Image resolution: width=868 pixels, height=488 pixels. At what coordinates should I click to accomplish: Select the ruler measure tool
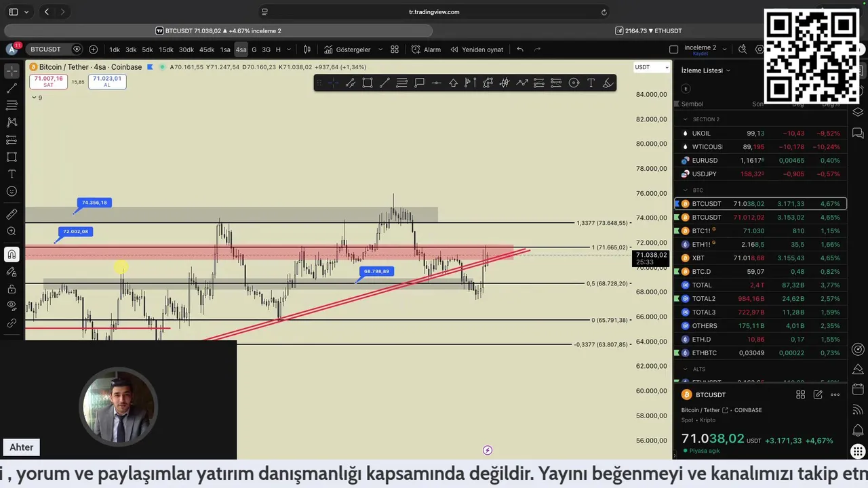pos(12,214)
